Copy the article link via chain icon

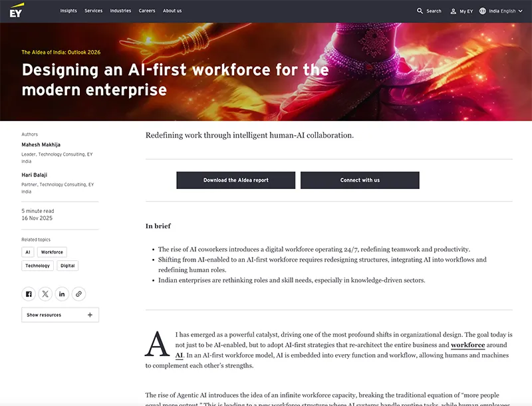[x=78, y=294]
